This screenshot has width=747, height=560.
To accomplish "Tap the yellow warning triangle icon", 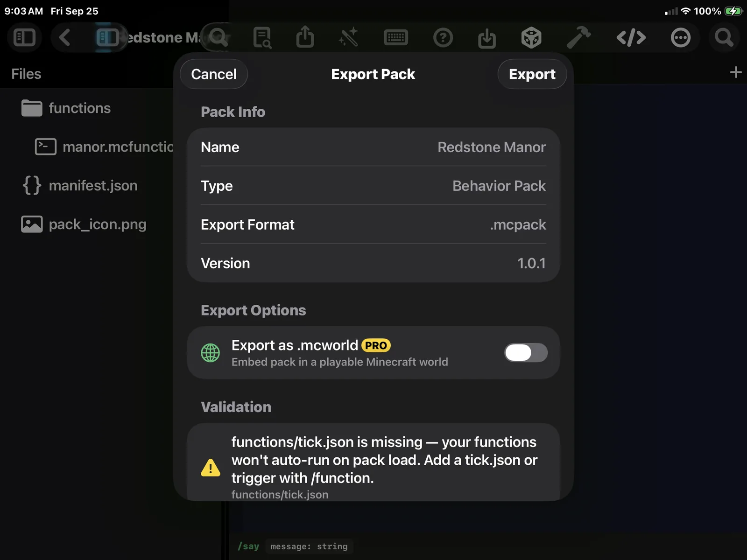I will coord(211,467).
